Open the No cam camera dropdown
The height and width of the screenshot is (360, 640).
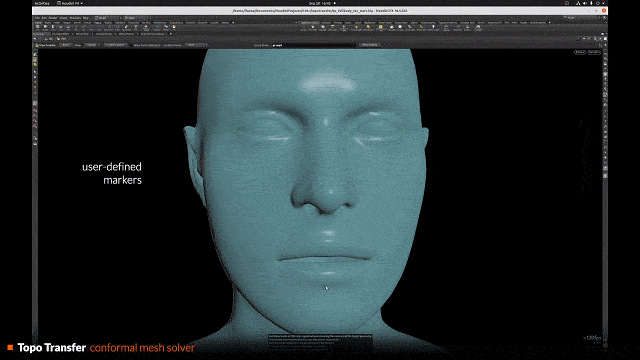point(594,52)
